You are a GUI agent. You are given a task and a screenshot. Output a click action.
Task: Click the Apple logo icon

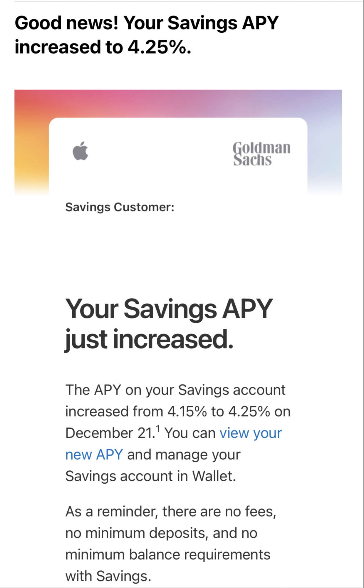point(80,151)
